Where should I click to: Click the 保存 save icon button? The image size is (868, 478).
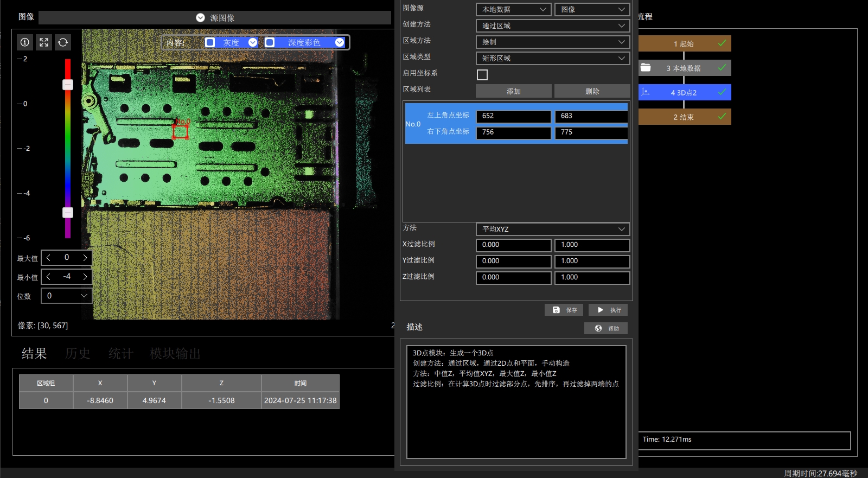pyautogui.click(x=564, y=310)
